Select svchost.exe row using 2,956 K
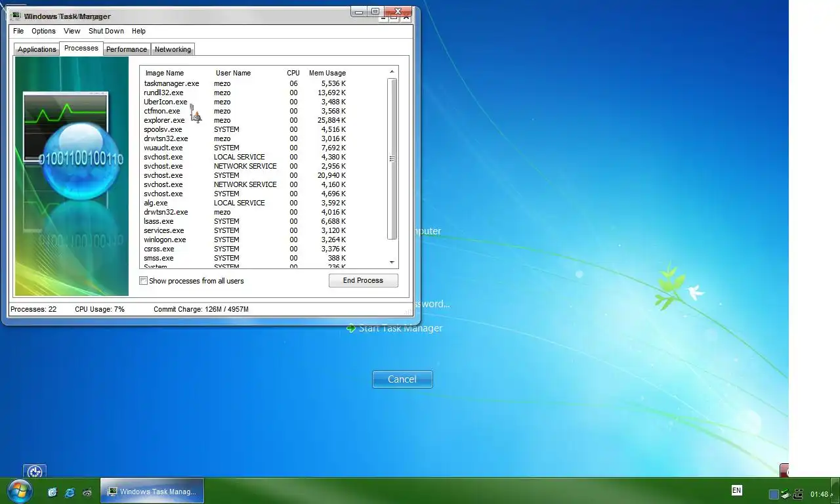840x504 pixels. (245, 166)
